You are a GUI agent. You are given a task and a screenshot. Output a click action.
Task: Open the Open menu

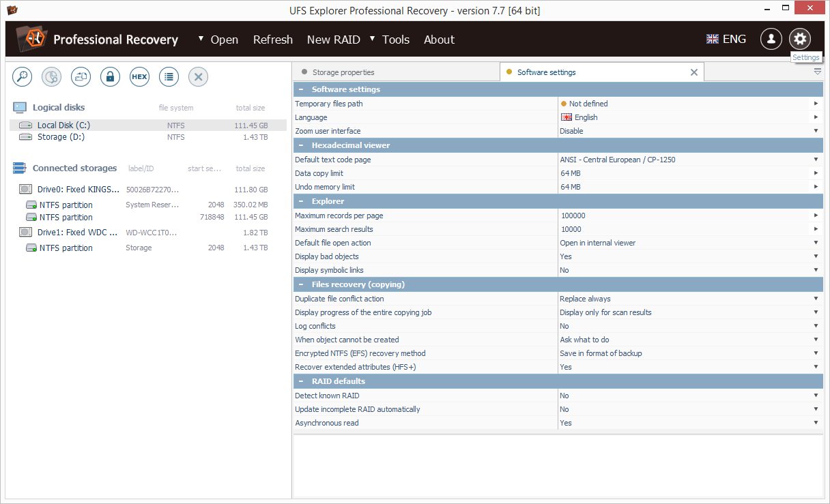pos(225,40)
